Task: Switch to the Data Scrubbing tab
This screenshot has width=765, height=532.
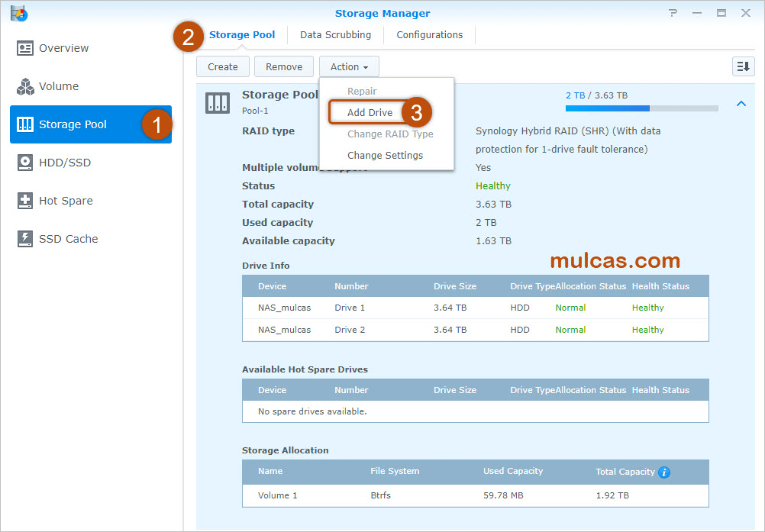Action: coord(335,35)
